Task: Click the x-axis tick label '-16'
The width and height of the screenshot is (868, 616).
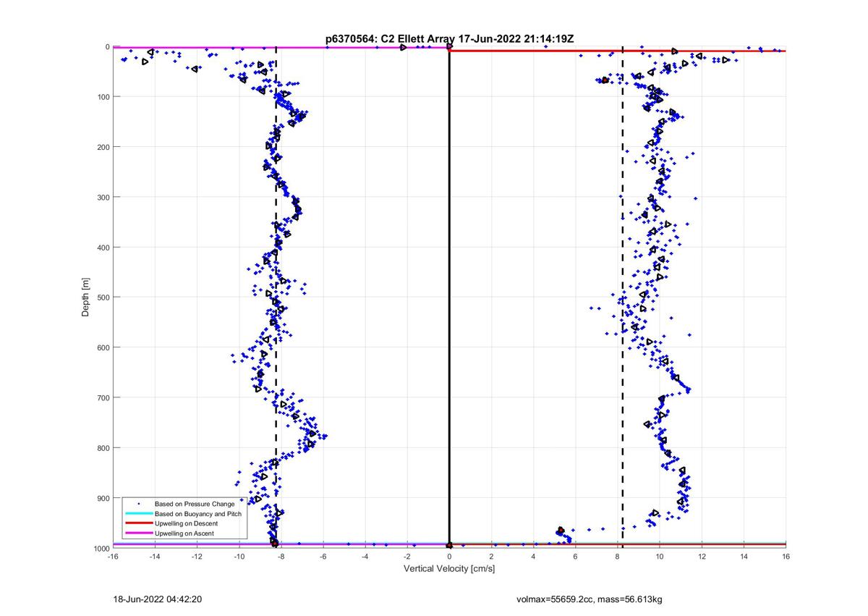Action: click(x=113, y=557)
